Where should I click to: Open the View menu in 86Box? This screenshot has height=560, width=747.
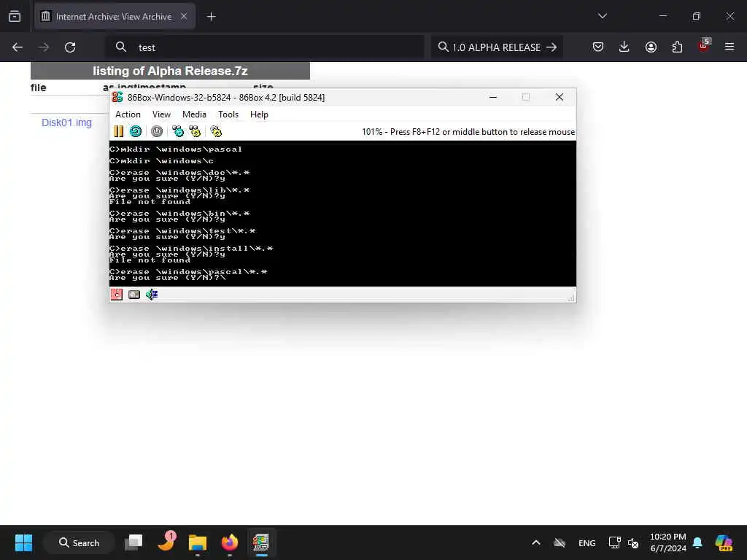[x=161, y=114]
